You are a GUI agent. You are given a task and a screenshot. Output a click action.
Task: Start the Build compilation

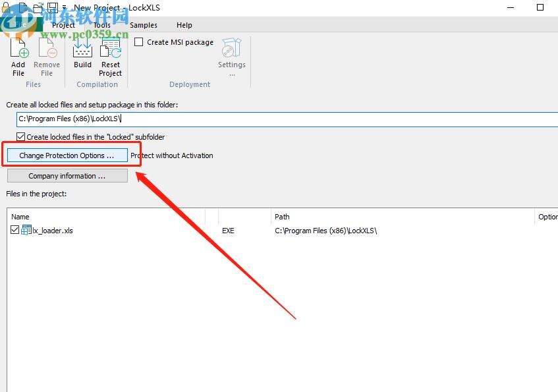(x=82, y=53)
